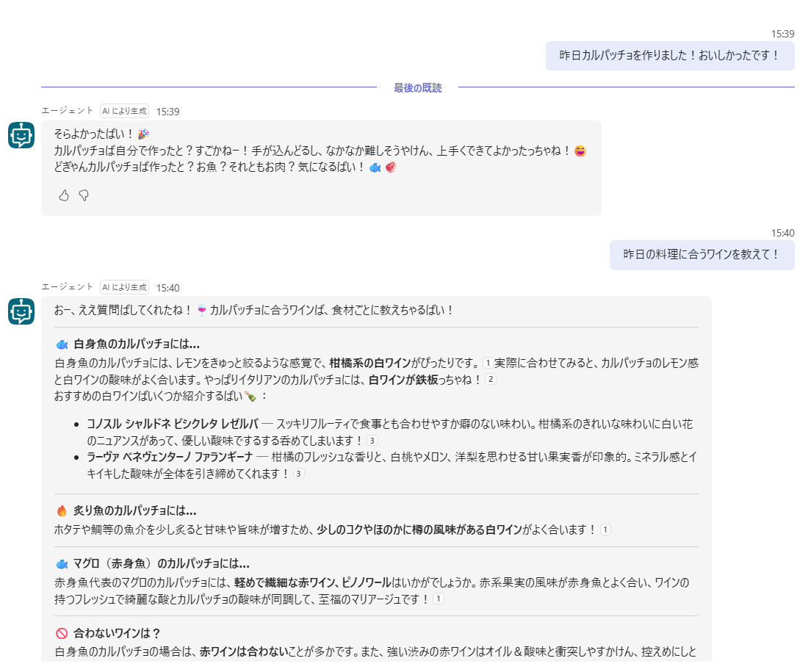Click the bottle emoji after 紹介するばい

[x=250, y=397]
